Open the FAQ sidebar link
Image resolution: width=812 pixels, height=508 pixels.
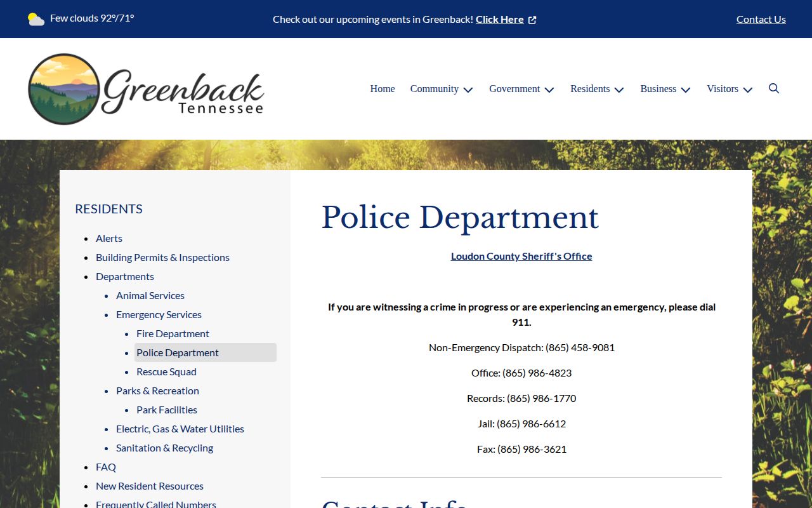[106, 467]
